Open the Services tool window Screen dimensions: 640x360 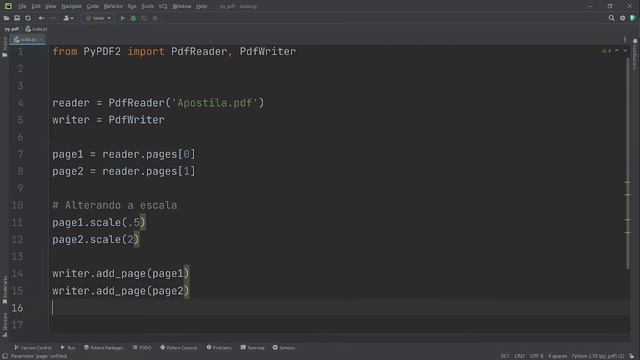[x=284, y=348]
